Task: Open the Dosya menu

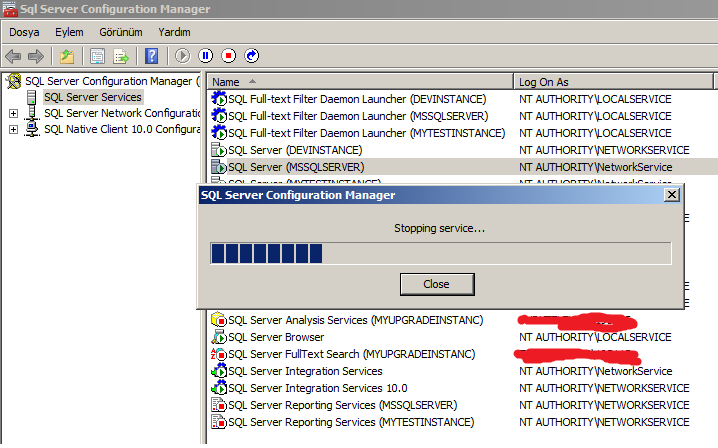Action: click(24, 32)
